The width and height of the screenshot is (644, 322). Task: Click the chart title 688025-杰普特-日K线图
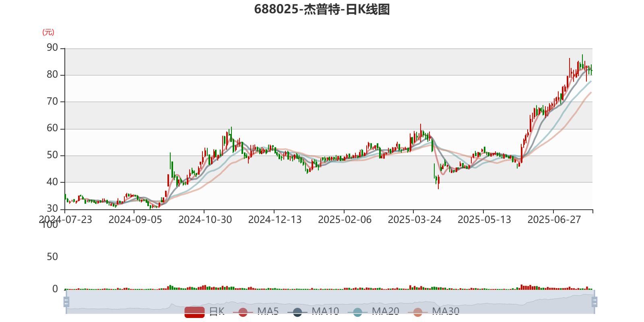[322, 9]
